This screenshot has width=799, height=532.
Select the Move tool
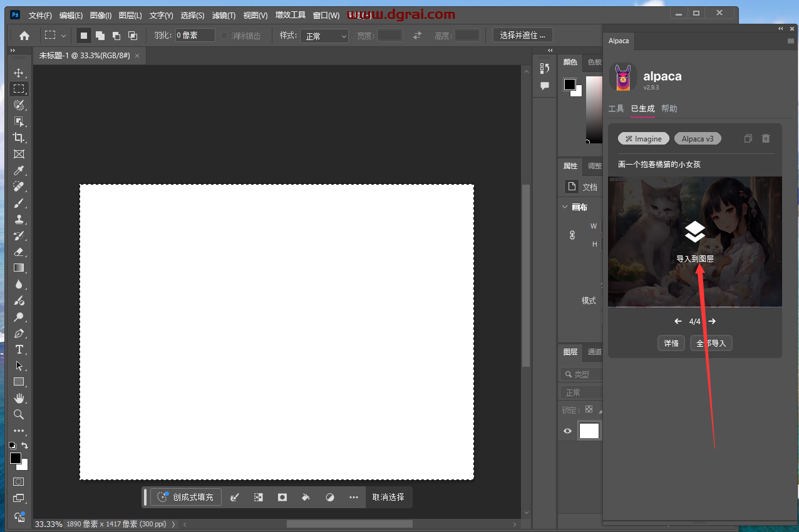tap(19, 73)
